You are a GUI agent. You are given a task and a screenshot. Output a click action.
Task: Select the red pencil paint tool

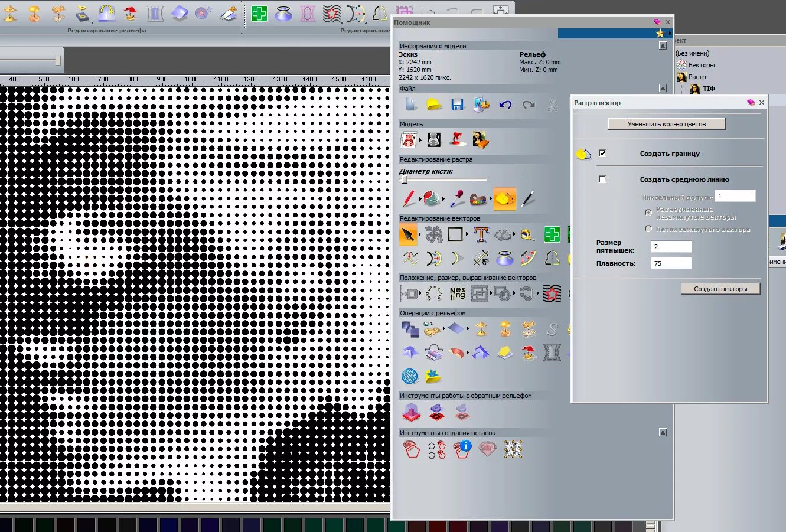point(409,199)
